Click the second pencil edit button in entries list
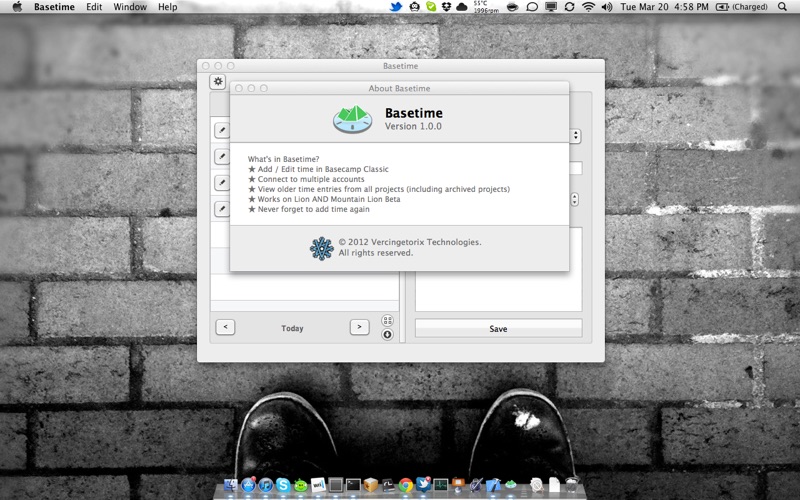This screenshot has height=500, width=800. [222, 156]
